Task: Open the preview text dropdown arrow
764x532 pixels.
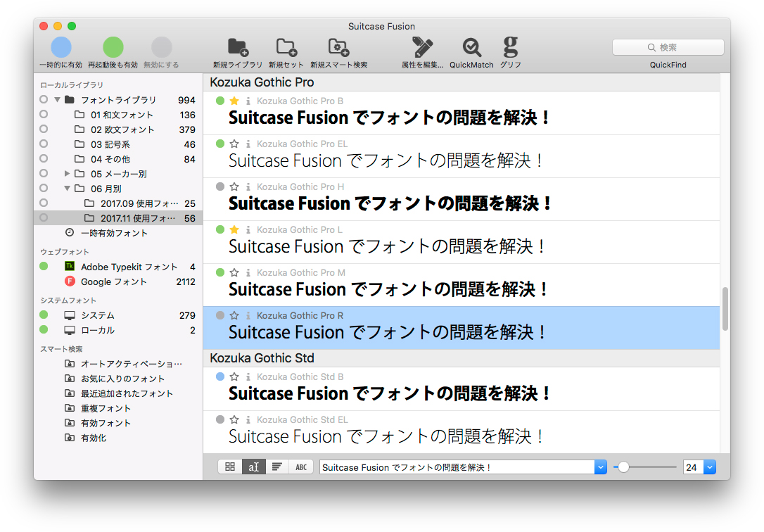Action: tap(600, 467)
